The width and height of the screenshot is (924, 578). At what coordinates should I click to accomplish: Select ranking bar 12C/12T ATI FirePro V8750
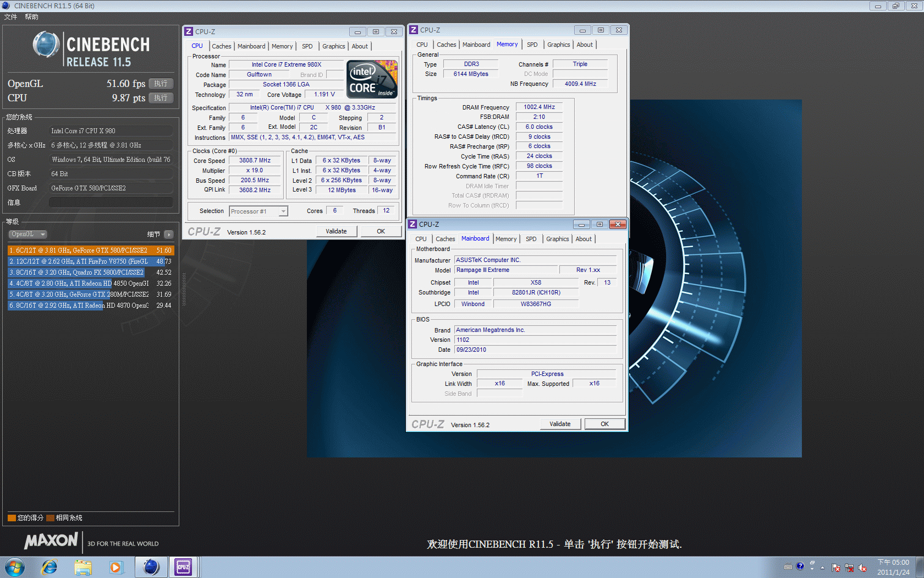point(91,261)
